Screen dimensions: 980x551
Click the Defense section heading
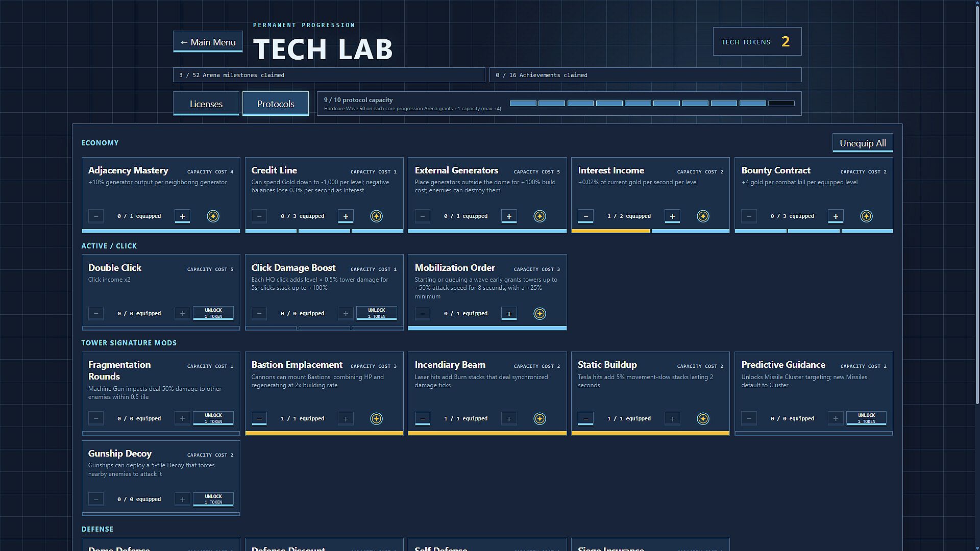click(97, 530)
